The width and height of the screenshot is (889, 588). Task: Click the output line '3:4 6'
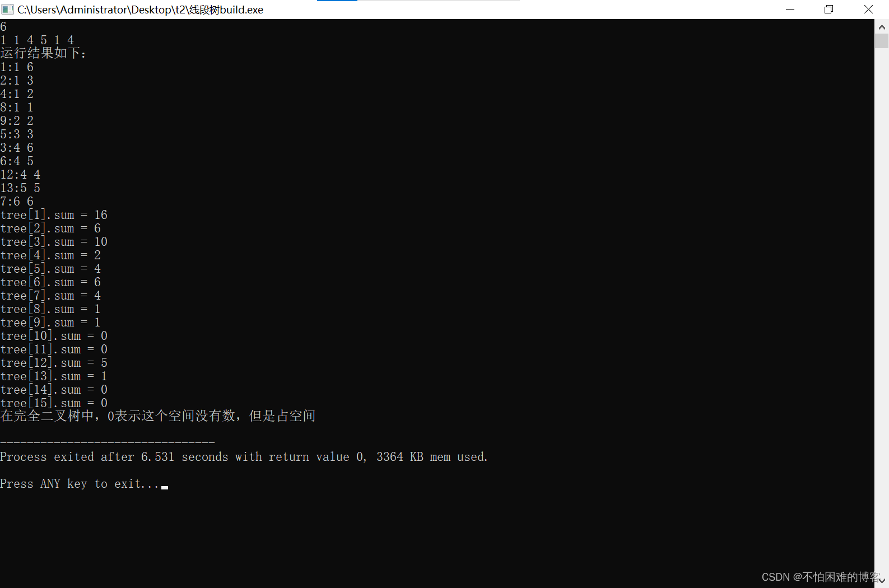point(17,147)
